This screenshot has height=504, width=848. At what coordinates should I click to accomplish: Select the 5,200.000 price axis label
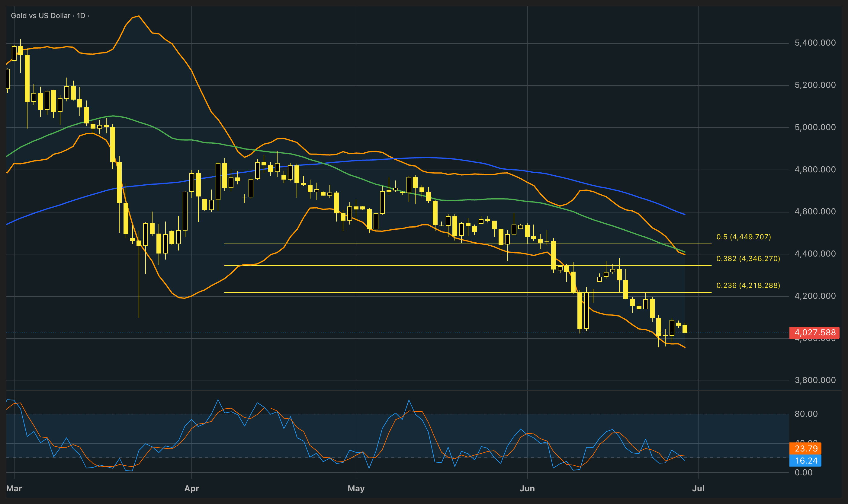point(815,85)
